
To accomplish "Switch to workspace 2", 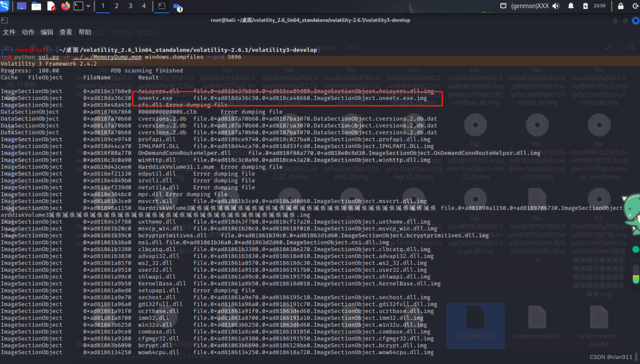I will click(117, 6).
